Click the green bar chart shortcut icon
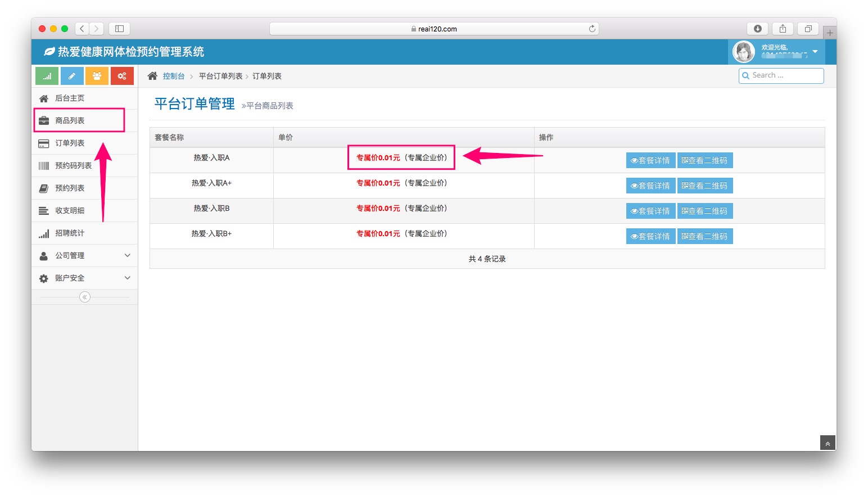 pyautogui.click(x=47, y=76)
